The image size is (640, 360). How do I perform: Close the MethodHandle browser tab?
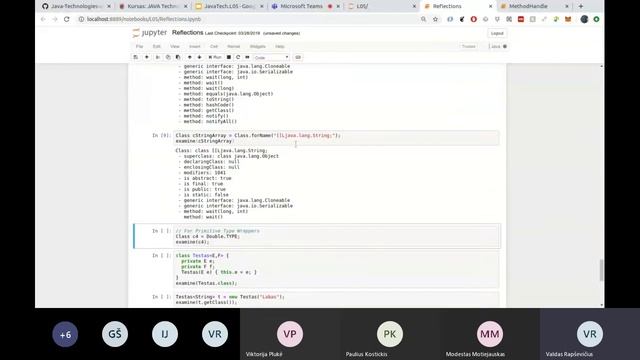click(567, 6)
